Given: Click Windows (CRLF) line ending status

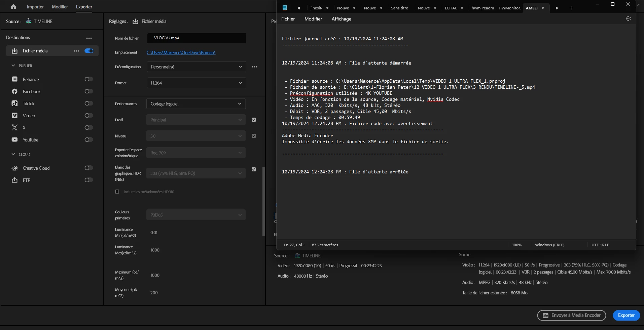Looking at the screenshot, I should tap(549, 245).
